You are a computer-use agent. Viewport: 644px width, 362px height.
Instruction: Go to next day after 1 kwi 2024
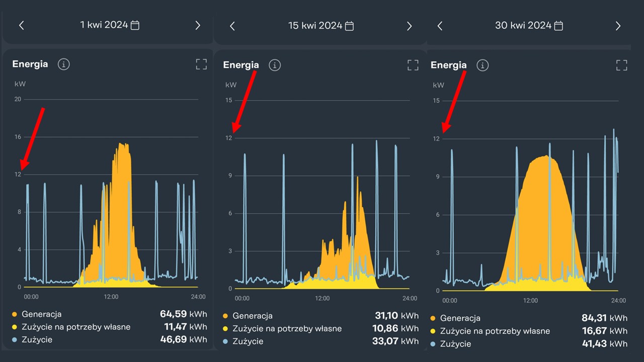[x=198, y=25]
